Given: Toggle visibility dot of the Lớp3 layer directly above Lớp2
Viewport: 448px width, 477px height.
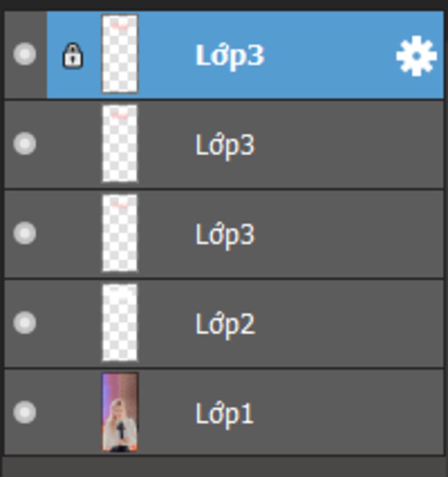Looking at the screenshot, I should point(24,233).
